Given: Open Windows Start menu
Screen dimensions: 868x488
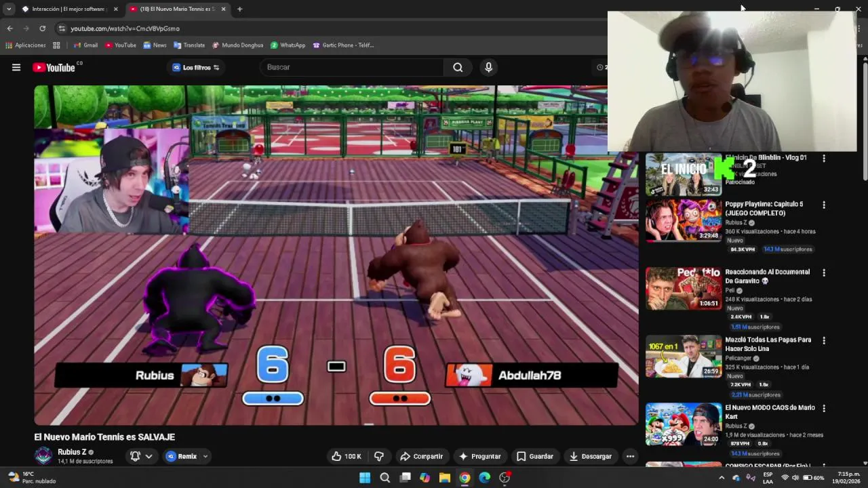Looking at the screenshot, I should point(365,478).
